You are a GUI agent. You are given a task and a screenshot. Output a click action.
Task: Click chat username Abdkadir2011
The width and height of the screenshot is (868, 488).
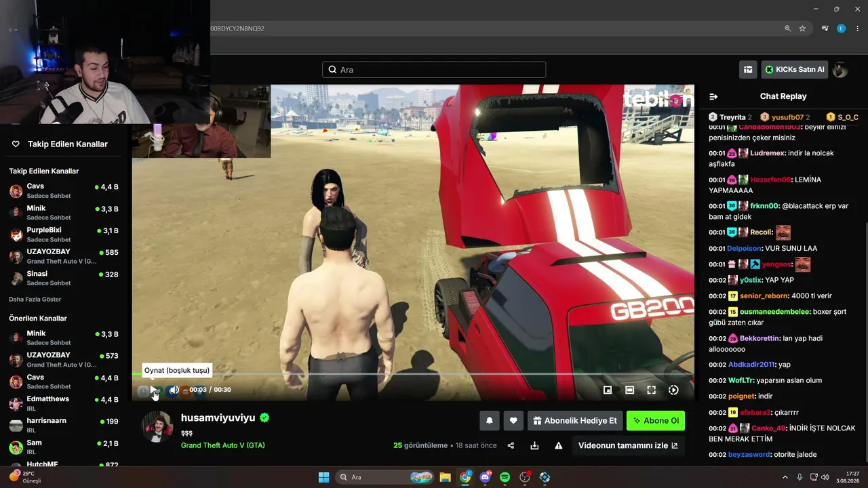(x=751, y=365)
